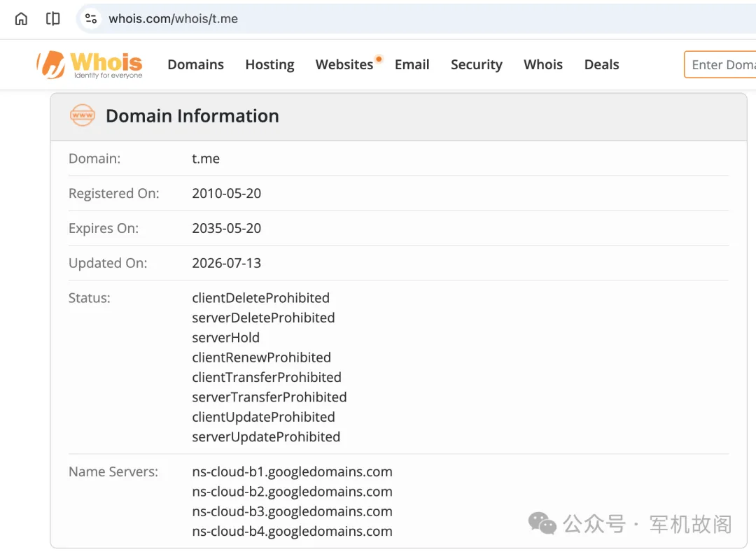Click the t.me domain value

[x=206, y=159]
